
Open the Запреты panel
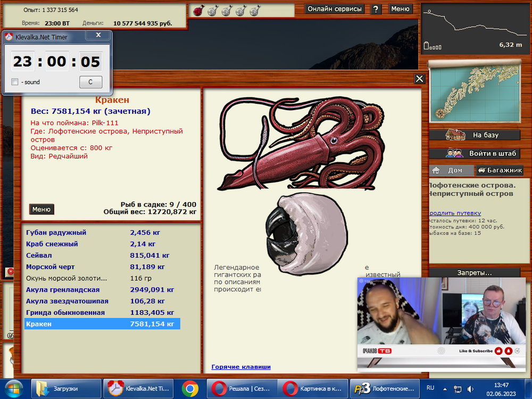(x=475, y=273)
